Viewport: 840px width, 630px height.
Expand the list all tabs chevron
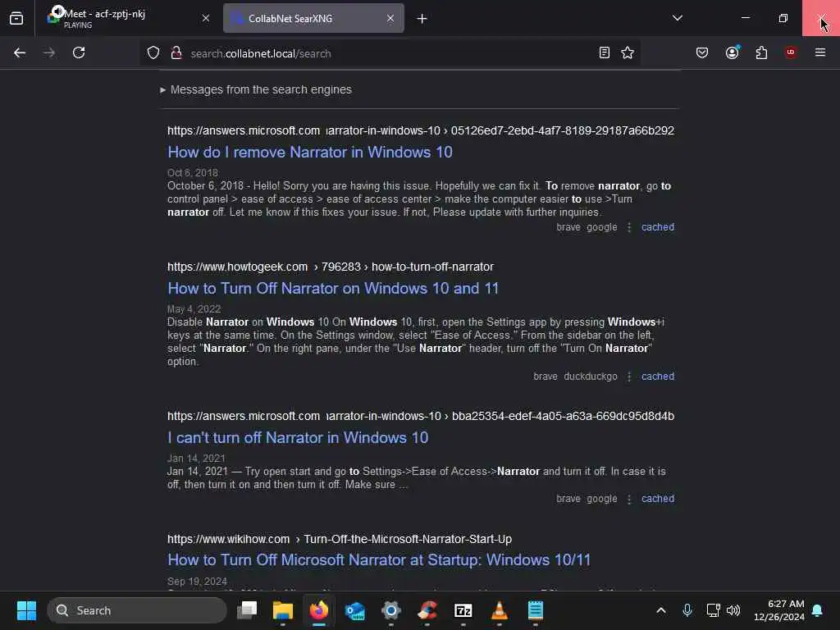click(677, 18)
